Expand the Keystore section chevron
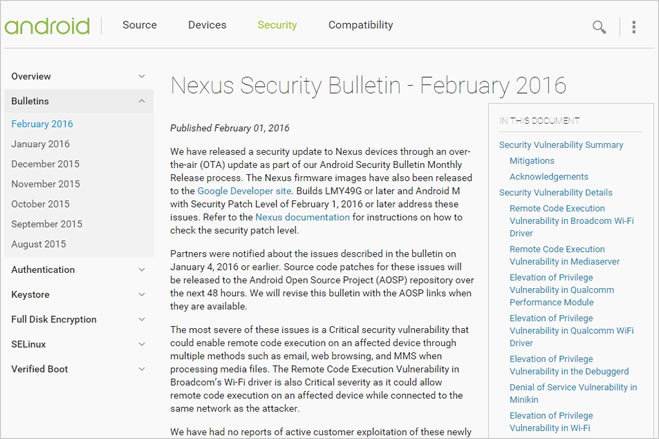 click(142, 294)
